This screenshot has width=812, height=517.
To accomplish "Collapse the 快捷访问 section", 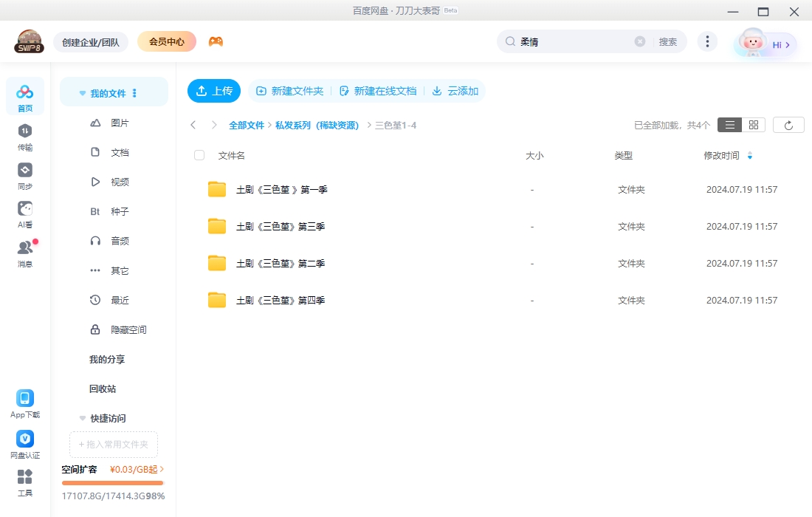I will coord(82,418).
